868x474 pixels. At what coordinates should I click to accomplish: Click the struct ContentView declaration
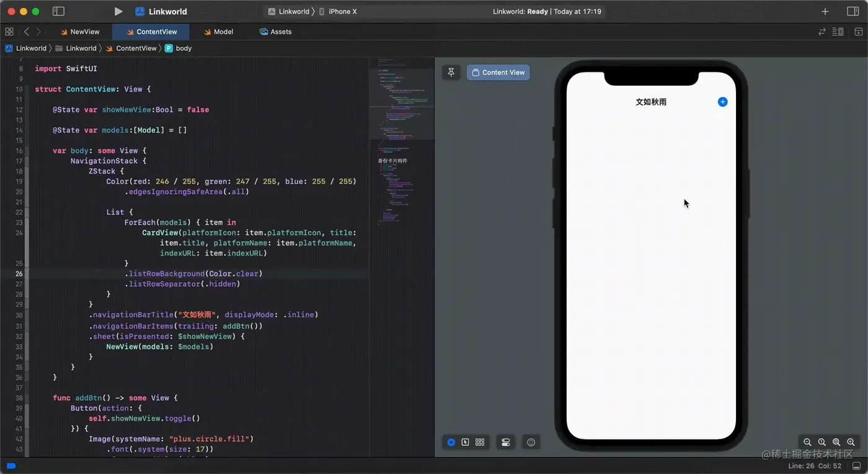coord(92,89)
